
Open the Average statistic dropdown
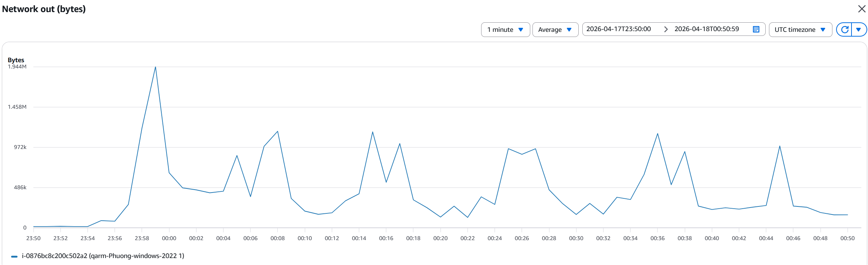555,30
